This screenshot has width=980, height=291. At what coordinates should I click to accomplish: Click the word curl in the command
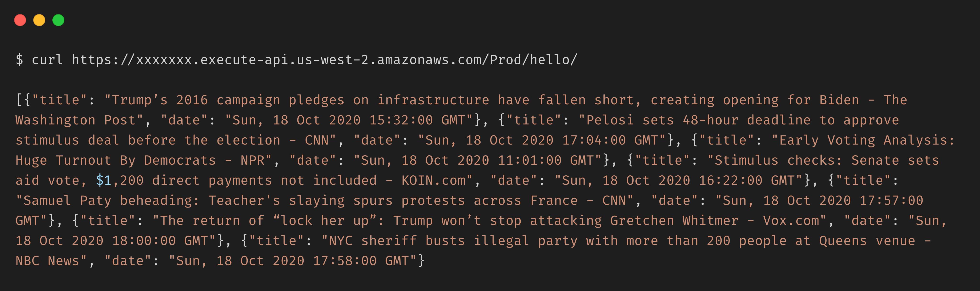[x=47, y=60]
